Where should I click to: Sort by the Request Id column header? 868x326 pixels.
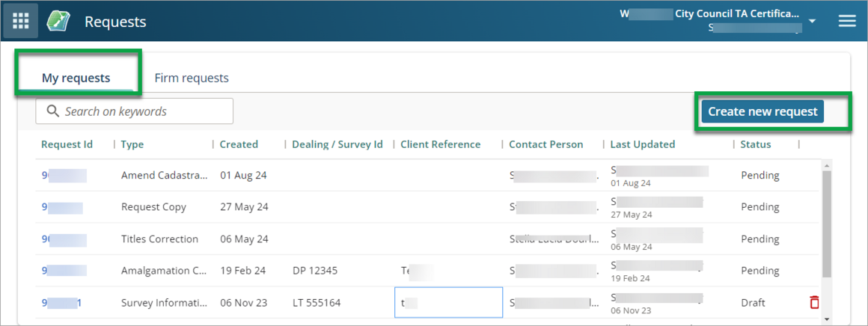[67, 144]
